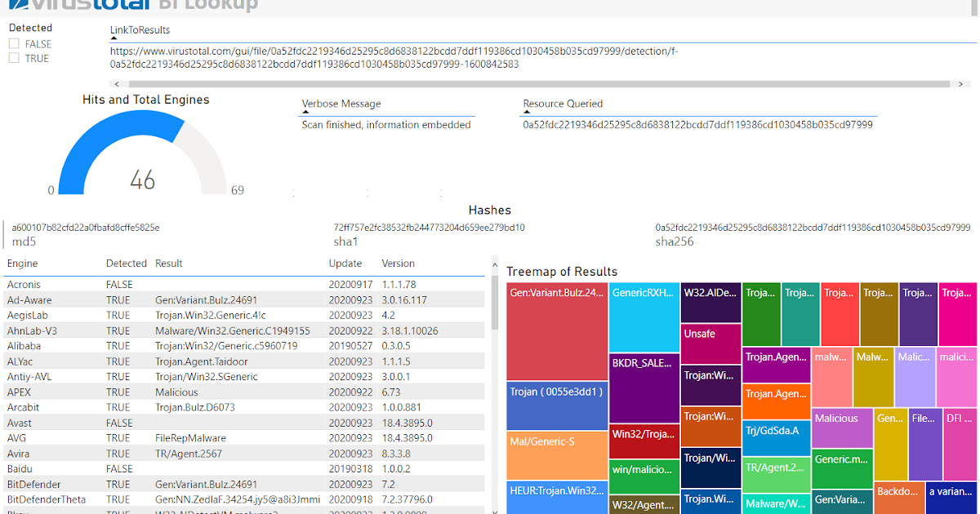Check the FALSE filter under Detected
The height and width of the screenshot is (514, 980).
coord(13,44)
